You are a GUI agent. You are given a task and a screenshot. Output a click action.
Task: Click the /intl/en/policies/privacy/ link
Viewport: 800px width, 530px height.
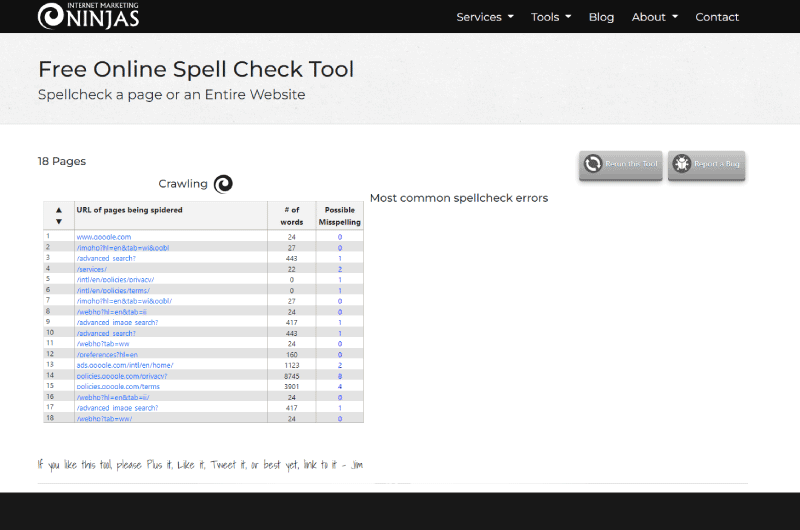[115, 279]
